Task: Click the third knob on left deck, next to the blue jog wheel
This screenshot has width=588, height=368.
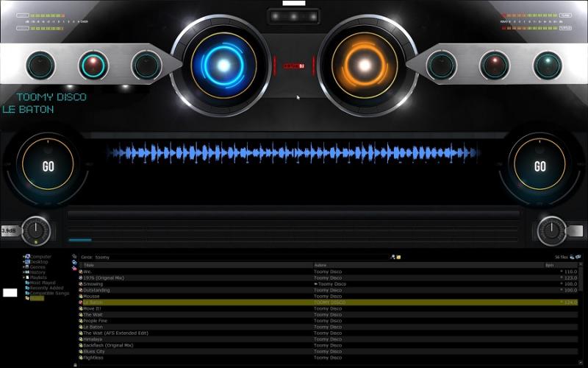Action: (x=146, y=66)
